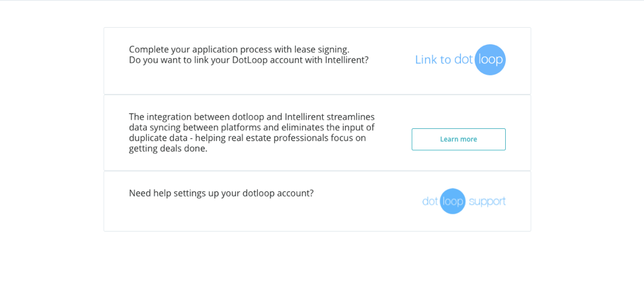Click the word "Intellirent?" in the first card
The image size is (644, 289).
346,60
